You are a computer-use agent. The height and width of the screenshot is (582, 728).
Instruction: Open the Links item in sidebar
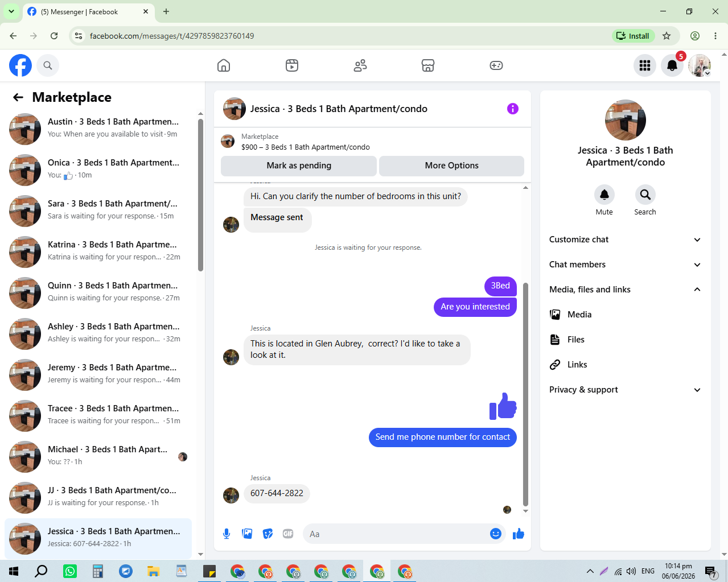(x=625, y=365)
